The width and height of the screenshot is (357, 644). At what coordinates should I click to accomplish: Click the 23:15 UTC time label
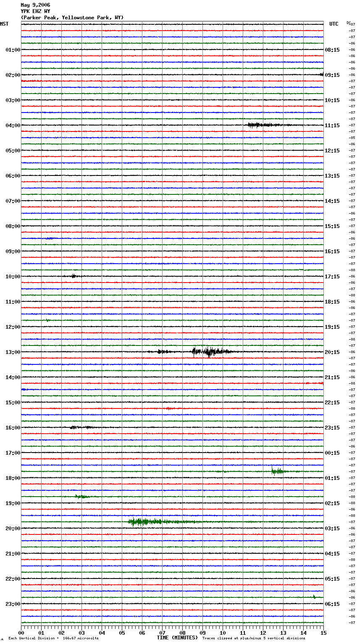click(332, 428)
